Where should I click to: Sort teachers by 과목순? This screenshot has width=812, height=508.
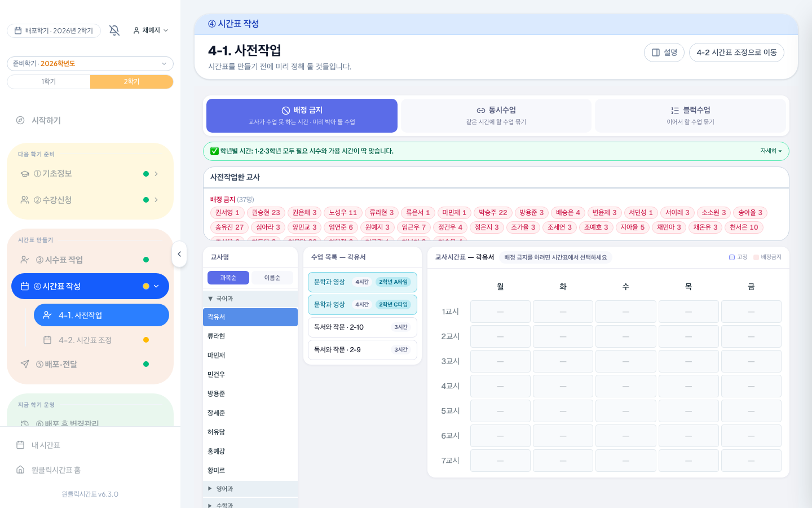[228, 278]
